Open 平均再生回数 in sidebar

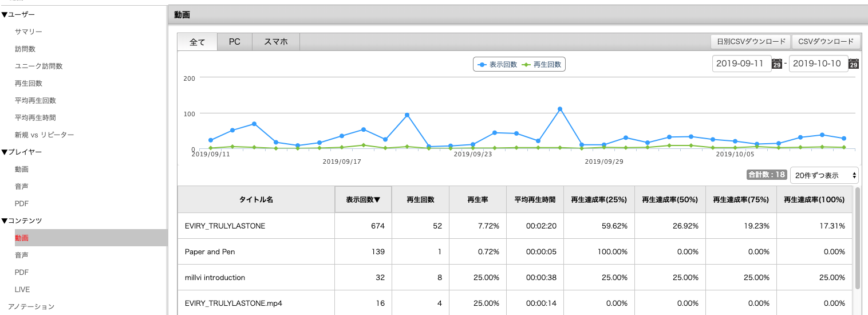tap(35, 100)
